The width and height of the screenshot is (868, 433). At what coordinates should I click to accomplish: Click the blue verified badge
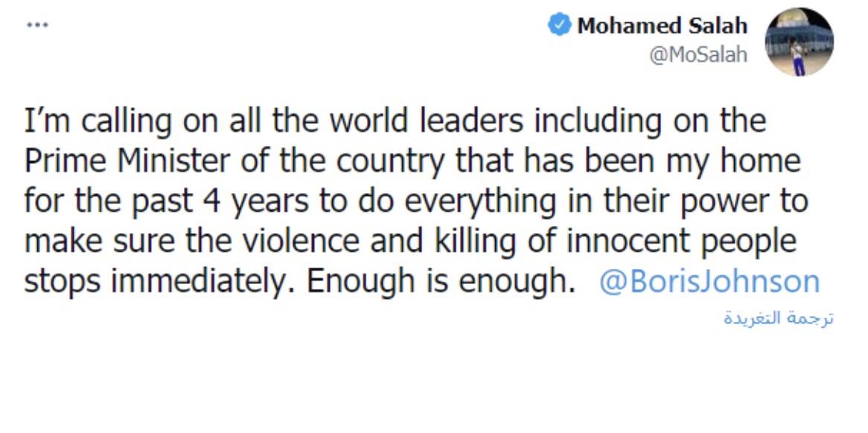click(559, 25)
